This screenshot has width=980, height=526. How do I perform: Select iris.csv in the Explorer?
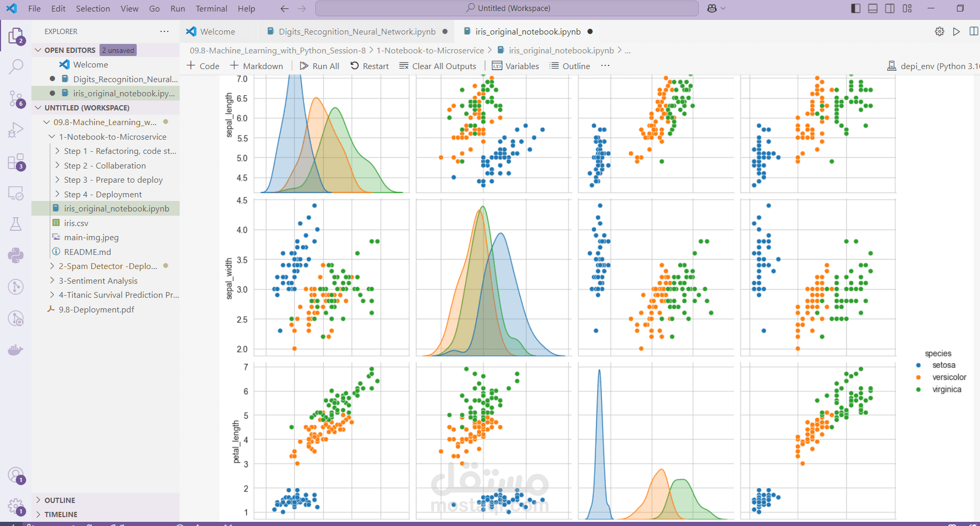[76, 223]
